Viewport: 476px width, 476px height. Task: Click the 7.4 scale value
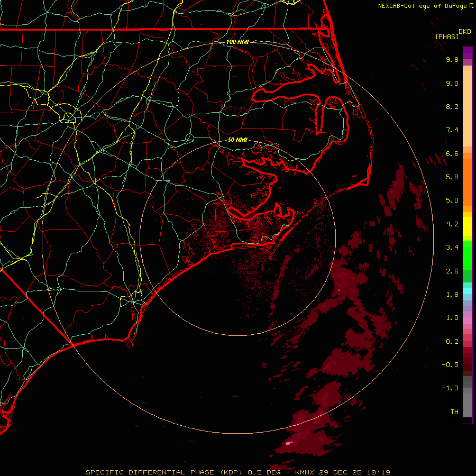coord(452,130)
